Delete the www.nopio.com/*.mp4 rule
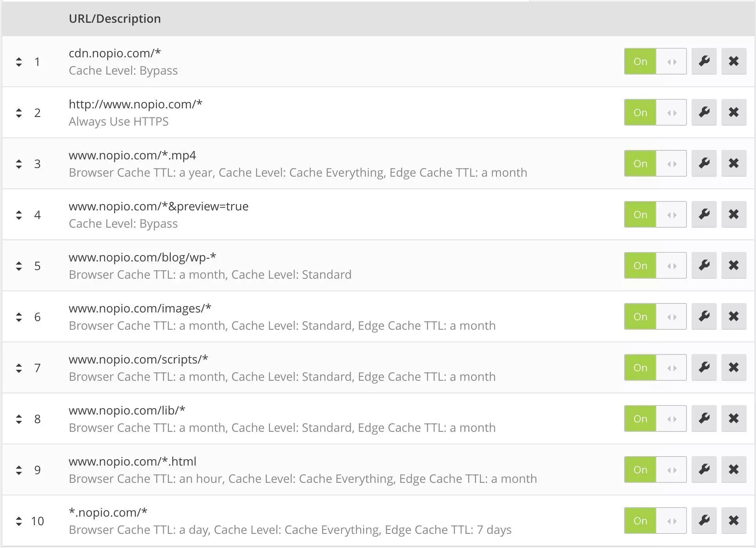 click(734, 163)
